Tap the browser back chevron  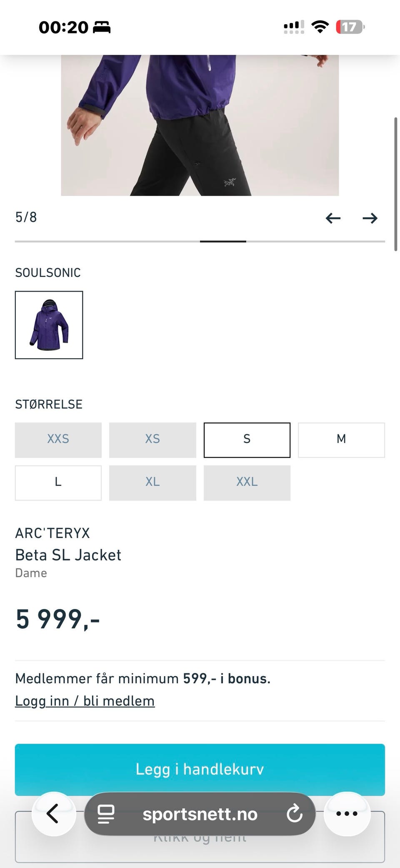click(x=53, y=814)
